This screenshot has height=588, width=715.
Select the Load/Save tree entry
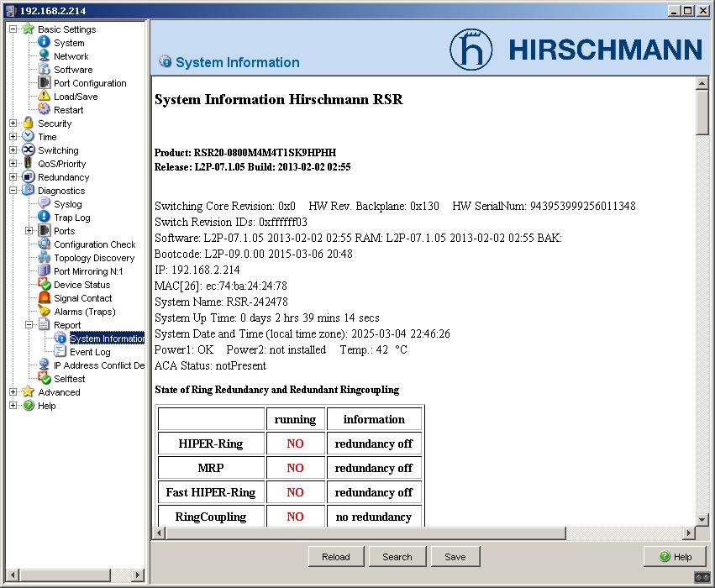click(76, 97)
